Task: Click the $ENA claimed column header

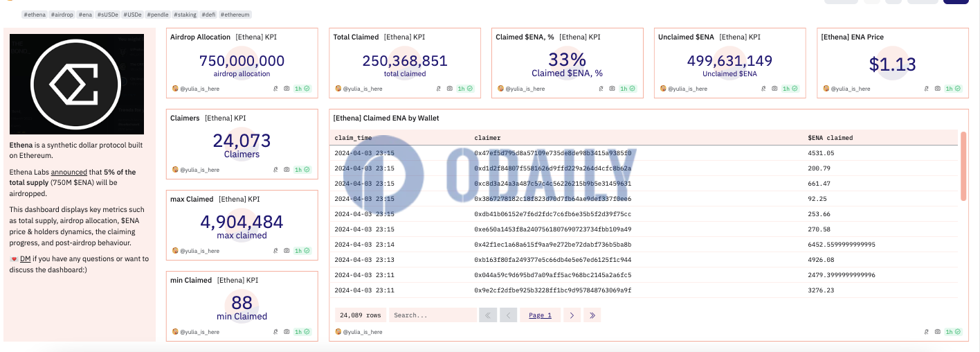Action: pos(831,138)
